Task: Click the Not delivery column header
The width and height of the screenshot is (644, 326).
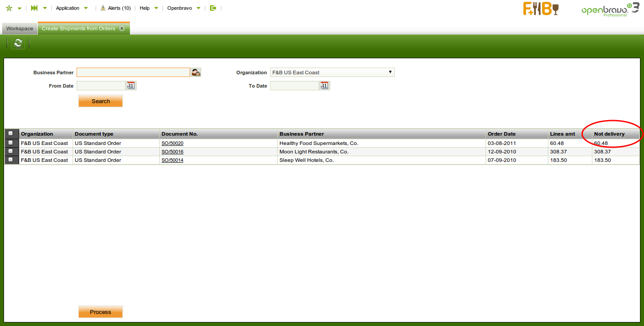Action: pyautogui.click(x=616, y=134)
